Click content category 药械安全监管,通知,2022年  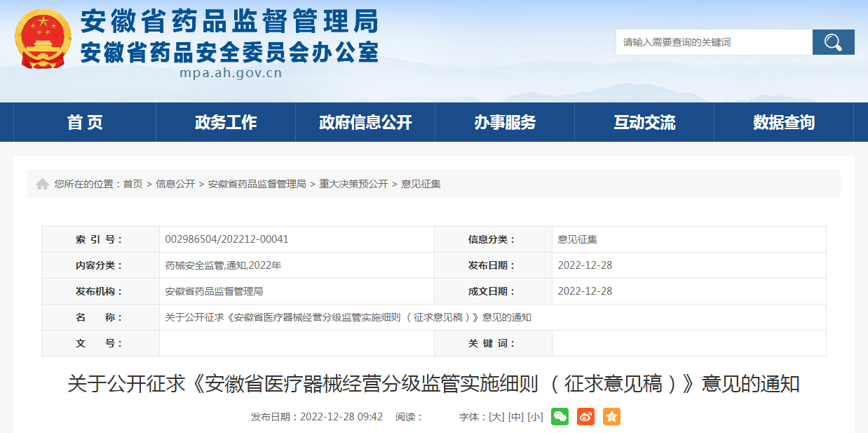[223, 265]
